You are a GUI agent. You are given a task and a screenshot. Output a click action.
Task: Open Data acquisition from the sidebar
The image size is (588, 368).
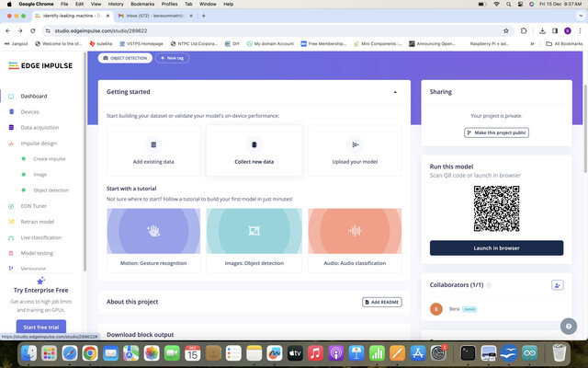point(40,128)
